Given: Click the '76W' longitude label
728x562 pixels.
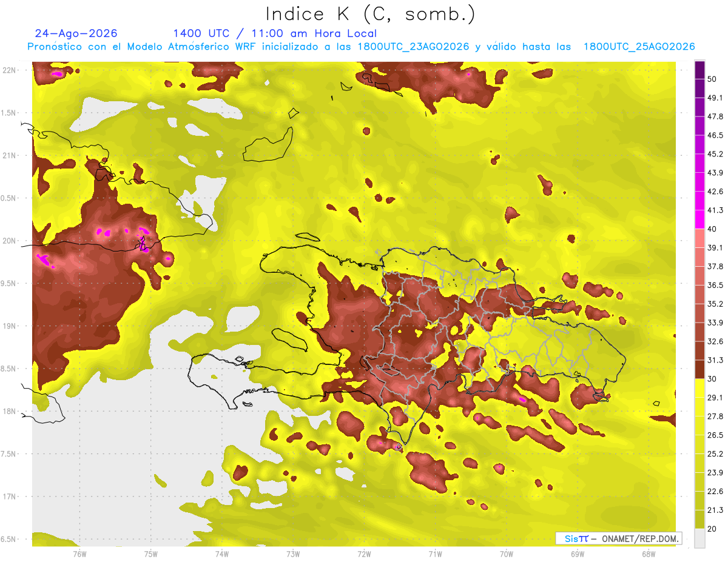Looking at the screenshot, I should click(x=79, y=554).
